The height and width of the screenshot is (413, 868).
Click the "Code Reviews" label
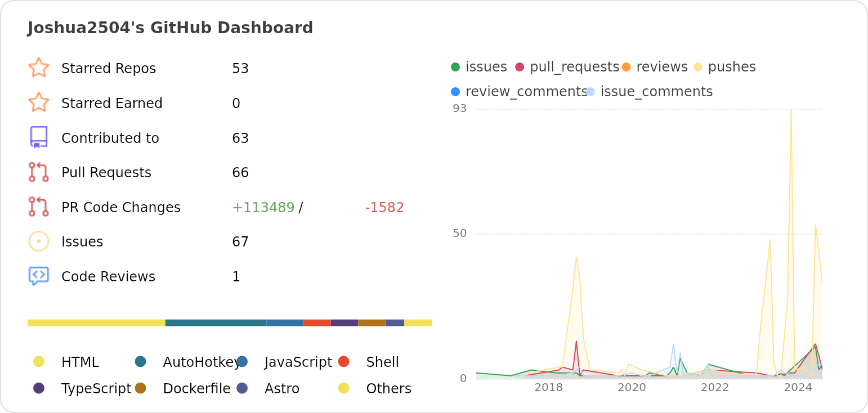pyautogui.click(x=108, y=277)
